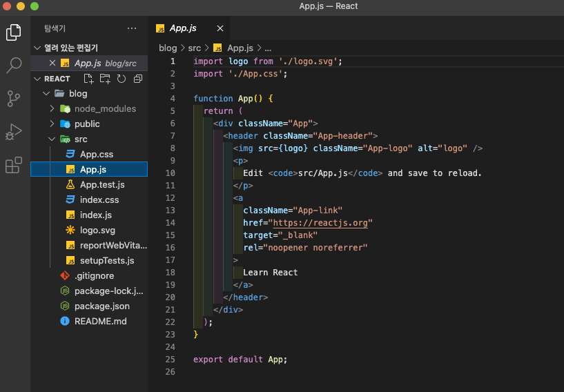Viewport: 564px width, 392px height.
Task: Click New File icon in REACT header
Action: [x=88, y=79]
